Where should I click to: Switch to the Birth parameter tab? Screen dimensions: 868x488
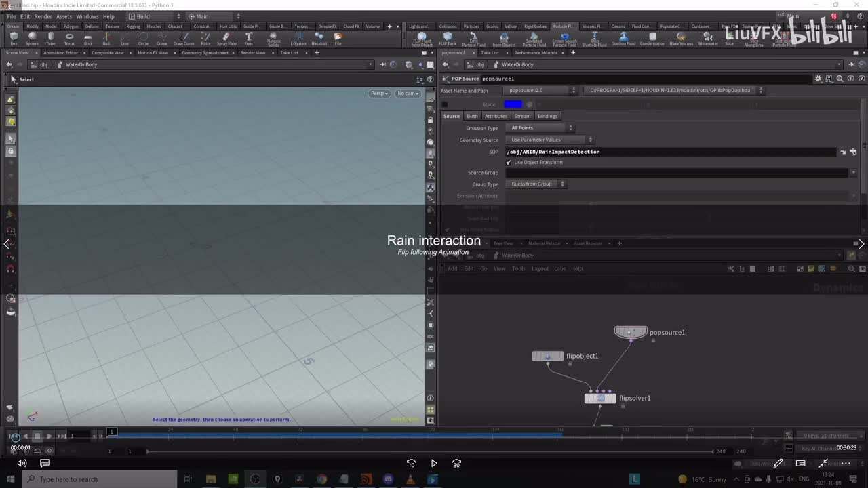[472, 116]
